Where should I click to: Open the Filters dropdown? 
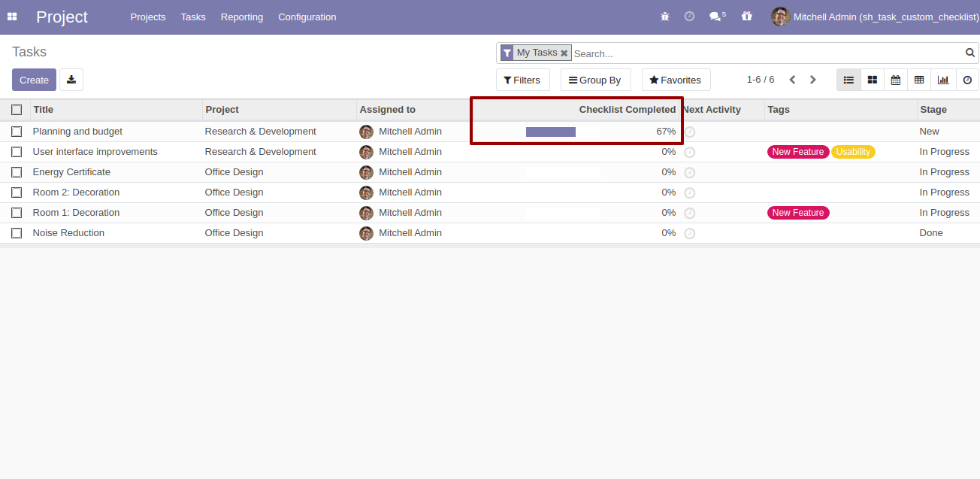pyautogui.click(x=522, y=80)
